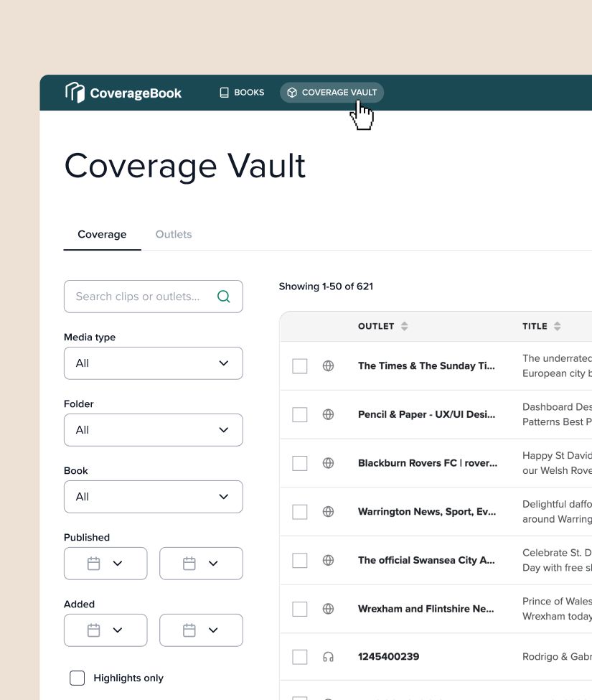Click globe icon in Swansea City row

click(x=329, y=560)
